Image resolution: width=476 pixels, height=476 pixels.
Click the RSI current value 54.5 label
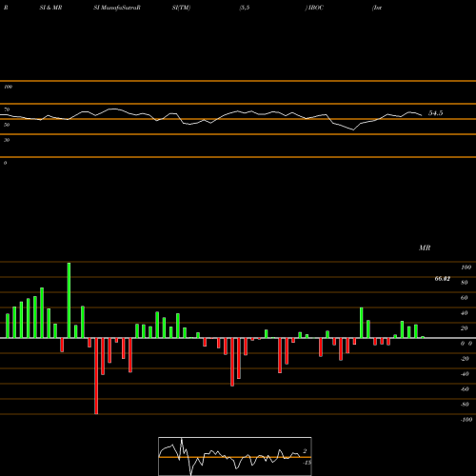tap(435, 113)
